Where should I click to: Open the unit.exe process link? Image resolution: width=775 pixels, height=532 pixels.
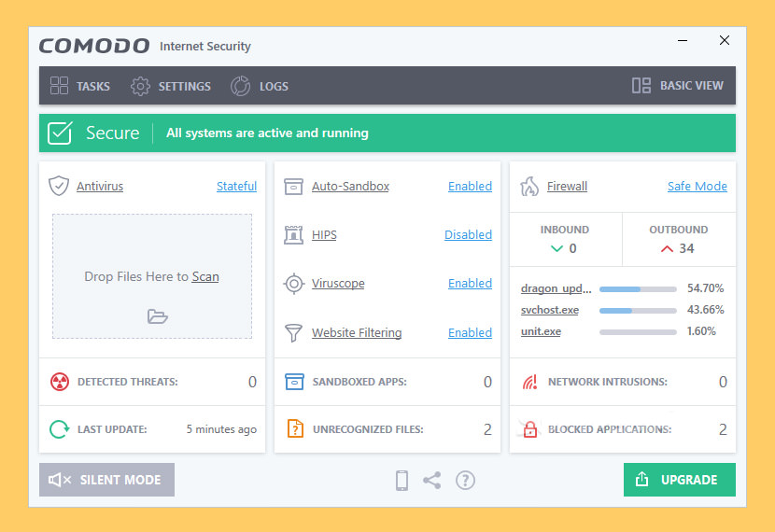tap(541, 331)
